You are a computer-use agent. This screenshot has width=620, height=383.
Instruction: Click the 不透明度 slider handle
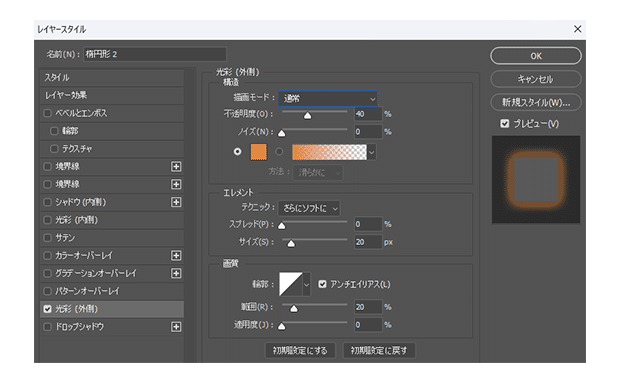tap(307, 115)
